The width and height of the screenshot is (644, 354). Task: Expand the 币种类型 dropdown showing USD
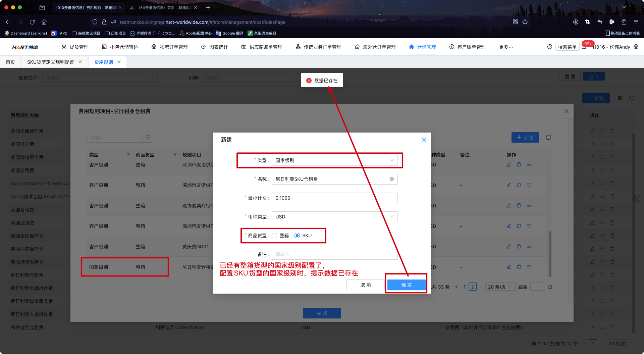334,217
